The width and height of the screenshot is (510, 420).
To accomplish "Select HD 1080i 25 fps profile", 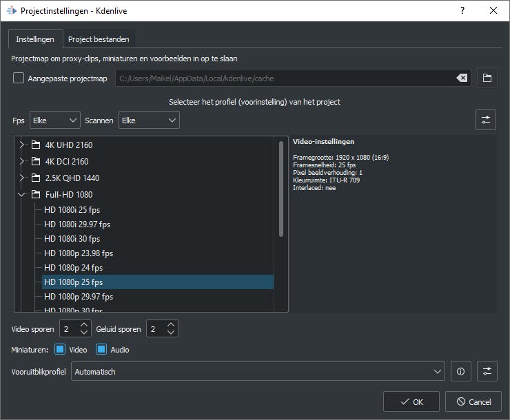I will [159, 210].
